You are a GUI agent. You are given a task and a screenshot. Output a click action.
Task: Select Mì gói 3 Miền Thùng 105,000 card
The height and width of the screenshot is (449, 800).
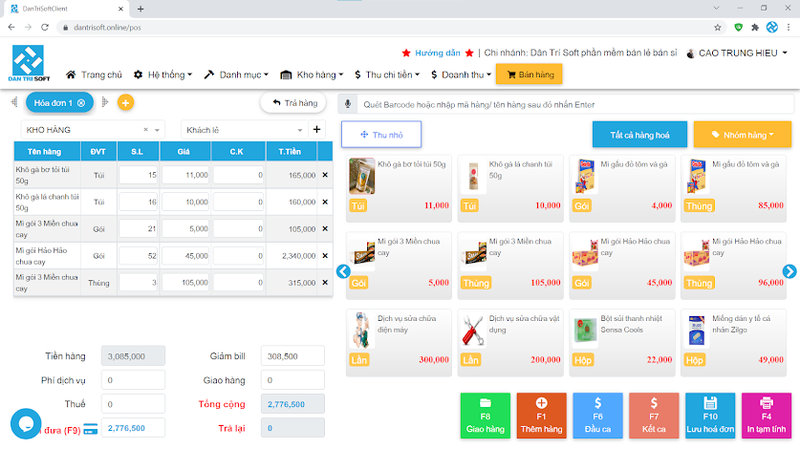pos(510,265)
